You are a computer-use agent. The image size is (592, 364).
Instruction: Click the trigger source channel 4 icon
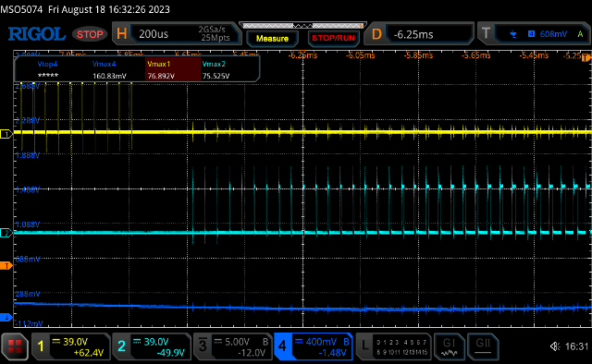(531, 34)
